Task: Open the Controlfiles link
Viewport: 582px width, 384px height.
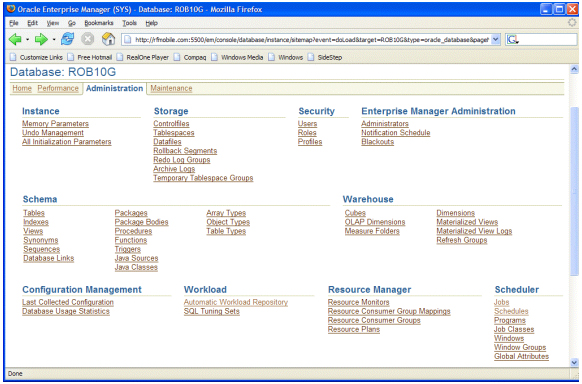Action: tap(171, 124)
